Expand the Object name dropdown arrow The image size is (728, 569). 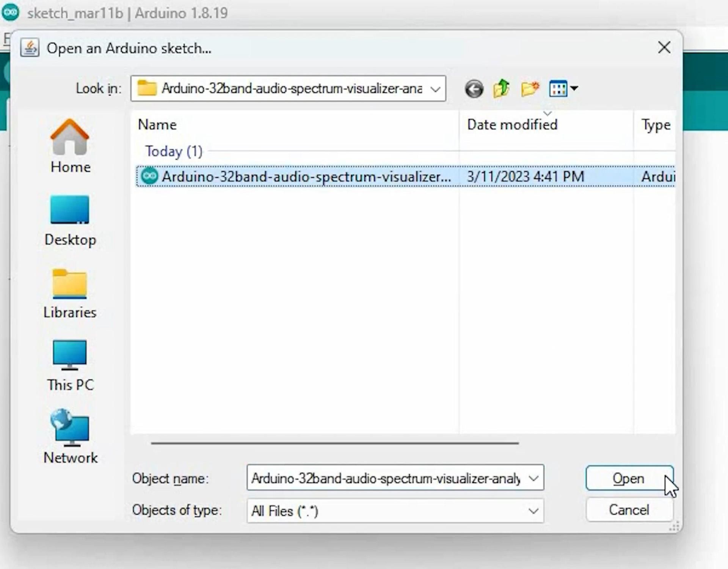coord(533,478)
